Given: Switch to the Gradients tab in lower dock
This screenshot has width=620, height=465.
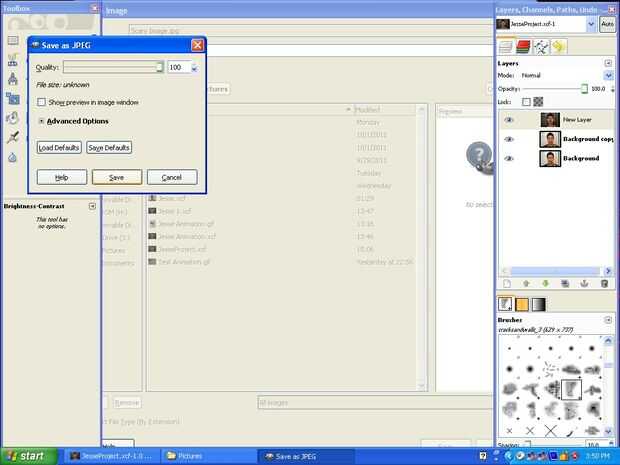Looking at the screenshot, I should [x=539, y=304].
